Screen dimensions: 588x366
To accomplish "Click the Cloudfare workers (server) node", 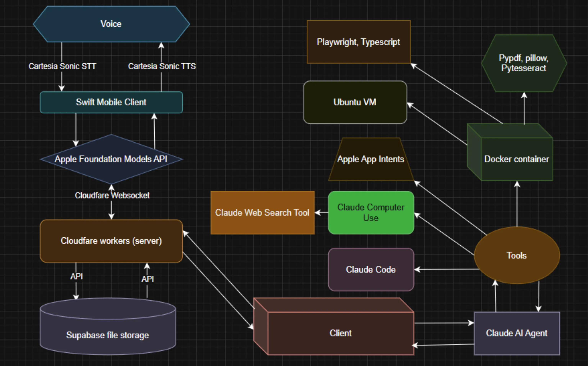I will (111, 241).
